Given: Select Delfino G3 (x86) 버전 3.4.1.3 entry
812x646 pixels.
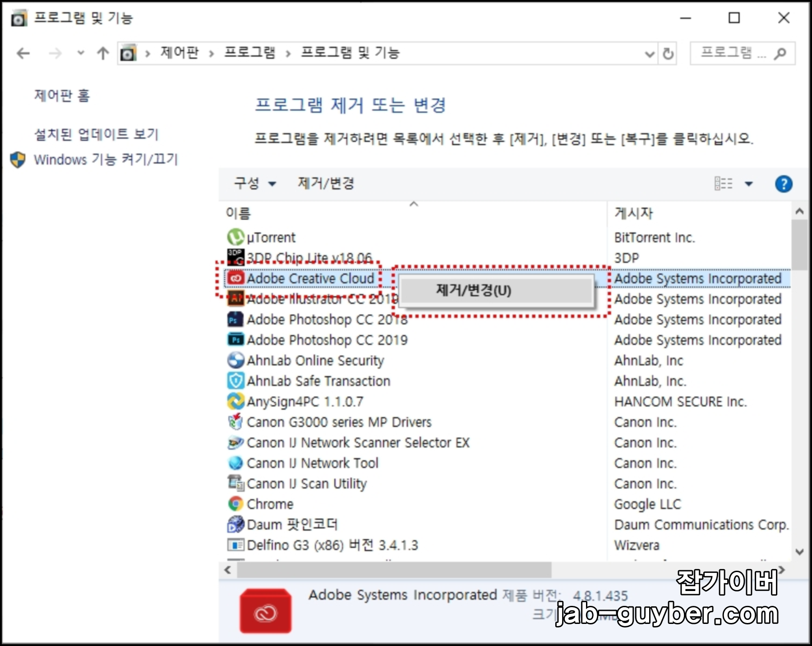Looking at the screenshot, I should coord(332,545).
